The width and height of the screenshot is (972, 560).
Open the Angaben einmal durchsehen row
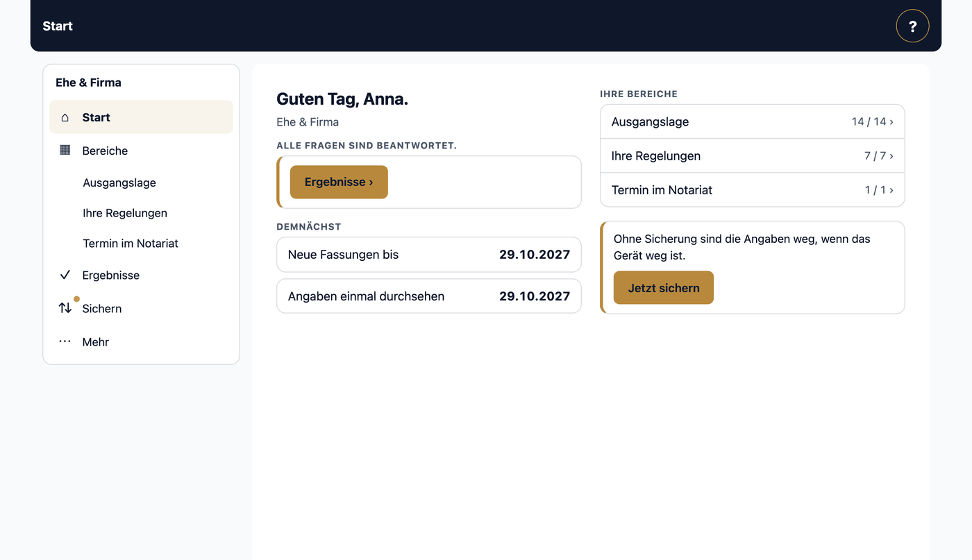pos(429,296)
